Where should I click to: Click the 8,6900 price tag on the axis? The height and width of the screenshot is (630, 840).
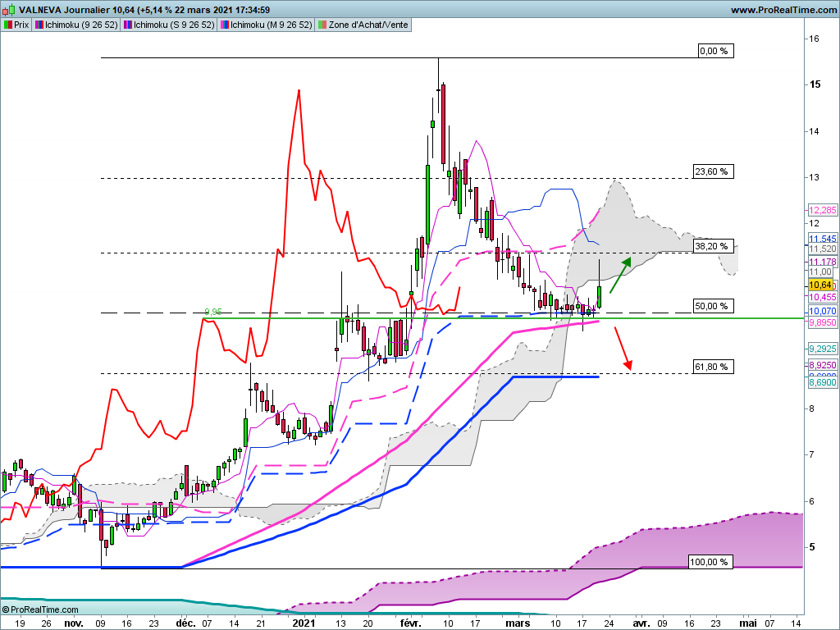tap(822, 382)
